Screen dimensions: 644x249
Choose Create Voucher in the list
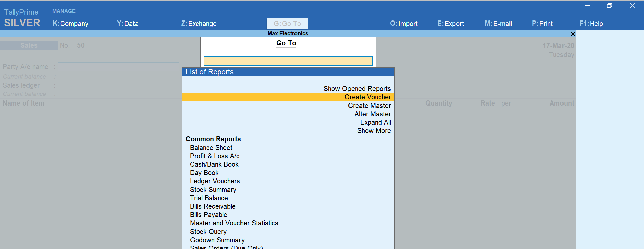(368, 97)
